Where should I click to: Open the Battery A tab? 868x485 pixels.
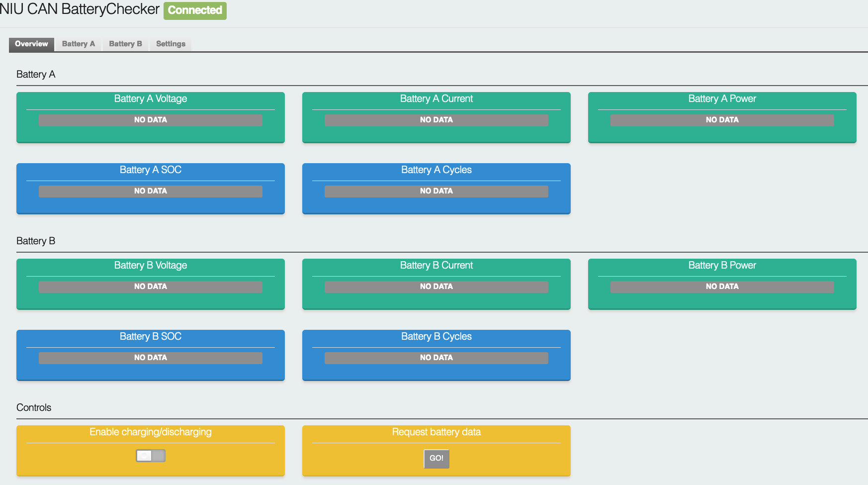click(78, 44)
